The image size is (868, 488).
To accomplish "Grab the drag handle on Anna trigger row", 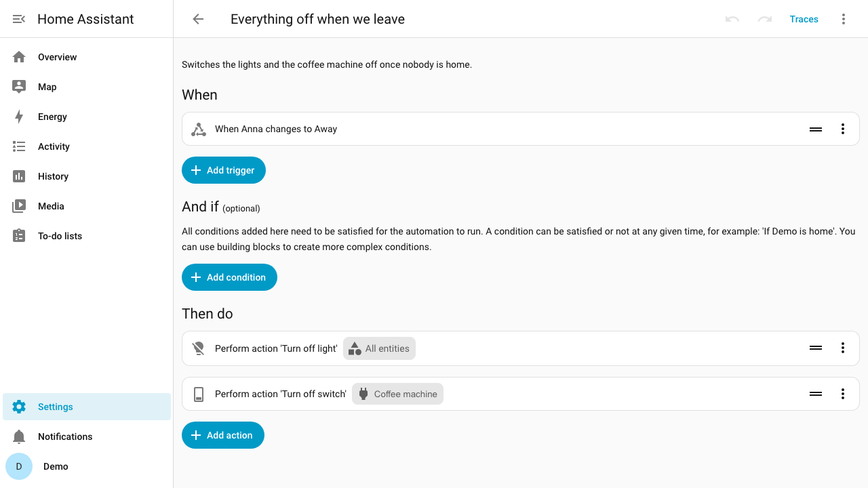I will [x=816, y=129].
